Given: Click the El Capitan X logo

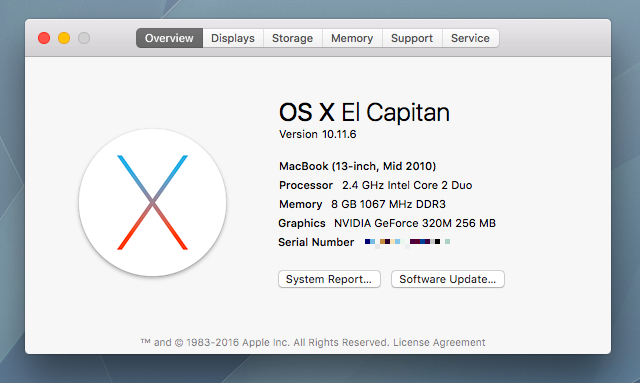Looking at the screenshot, I should pyautogui.click(x=153, y=203).
